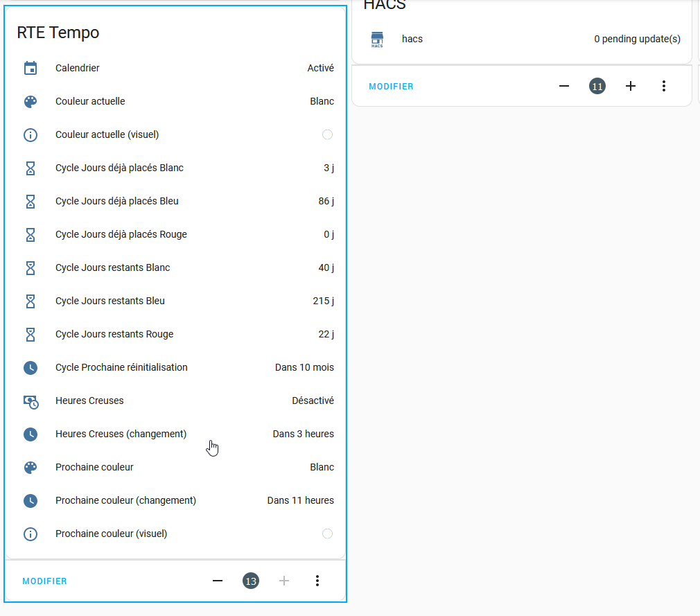Click the Couleur actuelle palette icon

30,101
